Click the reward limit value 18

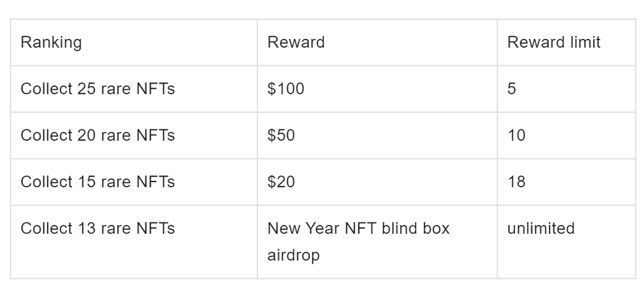click(516, 182)
